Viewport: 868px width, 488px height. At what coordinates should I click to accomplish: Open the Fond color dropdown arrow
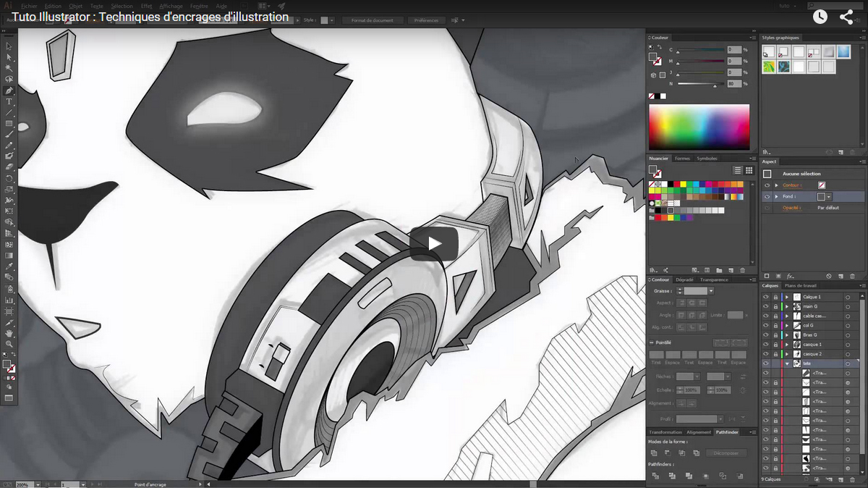coord(829,196)
